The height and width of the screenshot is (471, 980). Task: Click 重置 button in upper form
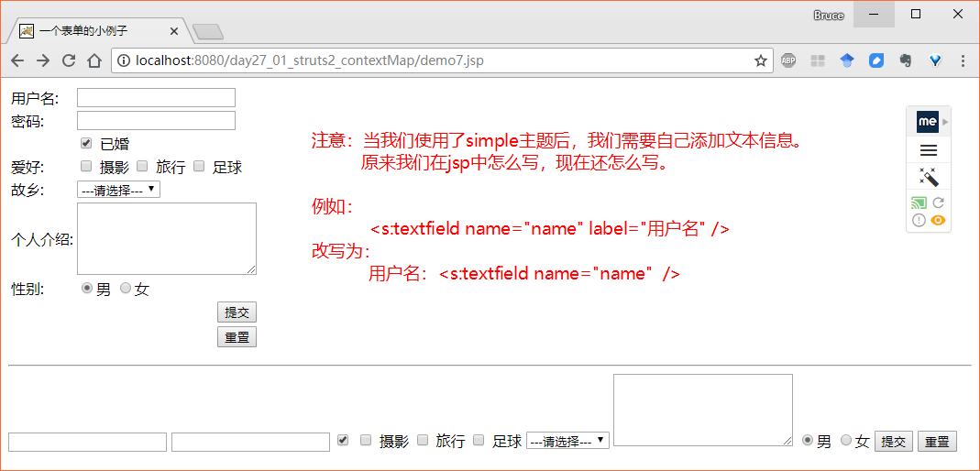tap(237, 337)
